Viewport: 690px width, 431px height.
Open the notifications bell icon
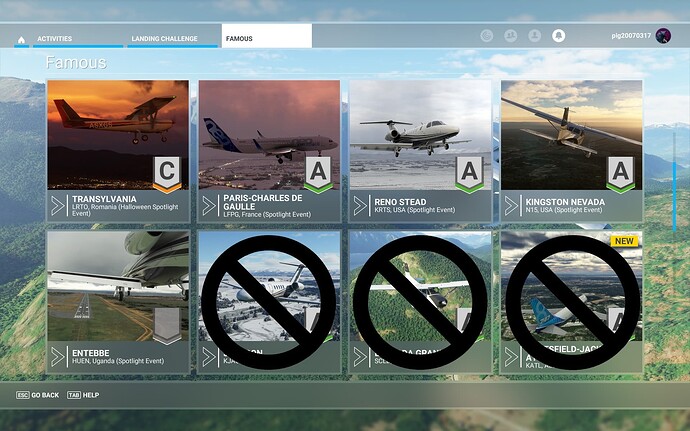click(x=558, y=36)
